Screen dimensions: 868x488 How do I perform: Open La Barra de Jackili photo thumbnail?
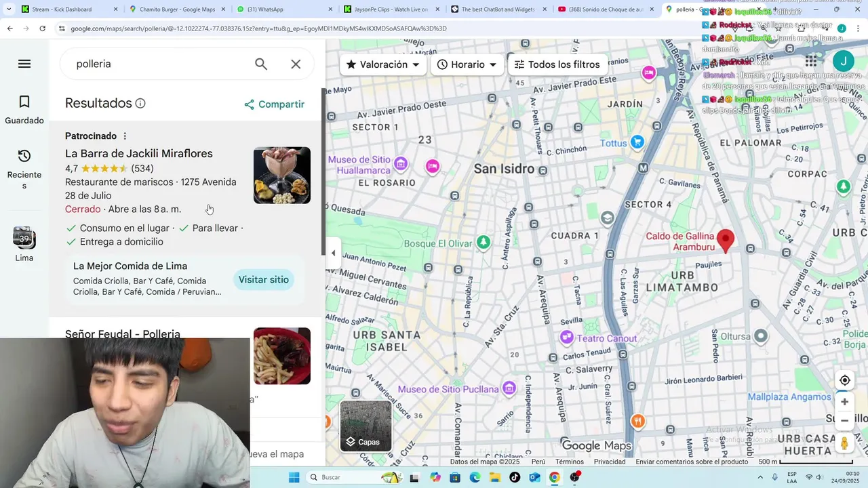click(x=282, y=176)
